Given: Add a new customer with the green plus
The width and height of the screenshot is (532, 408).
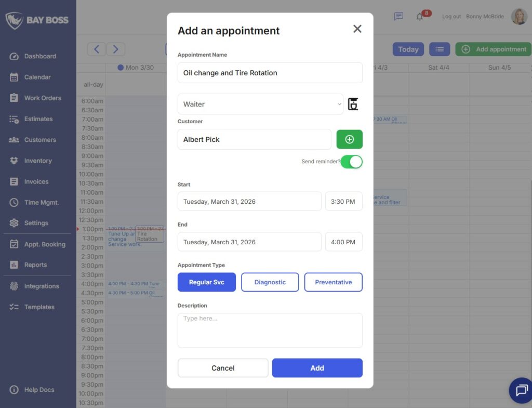Looking at the screenshot, I should point(349,139).
